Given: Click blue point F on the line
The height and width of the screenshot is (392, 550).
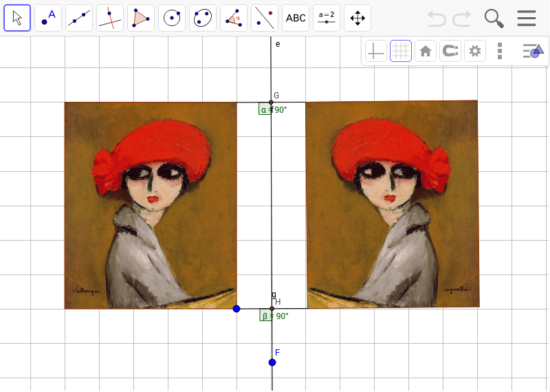Looking at the screenshot, I should tap(272, 362).
